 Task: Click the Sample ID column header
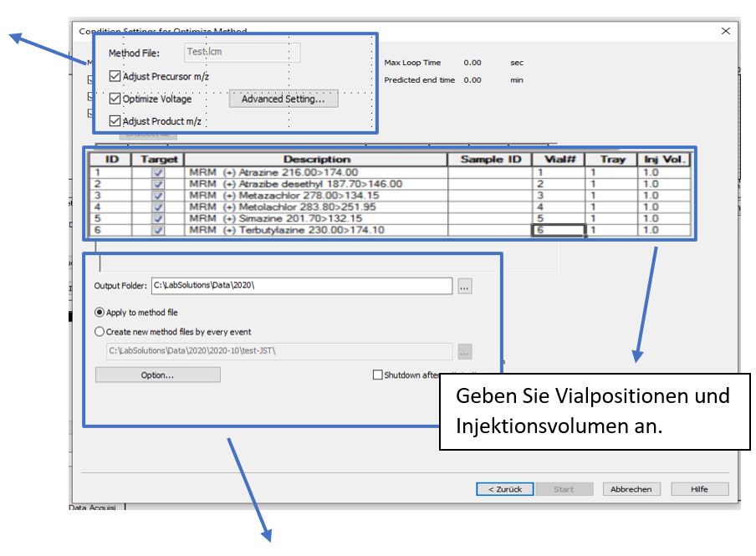(x=490, y=160)
